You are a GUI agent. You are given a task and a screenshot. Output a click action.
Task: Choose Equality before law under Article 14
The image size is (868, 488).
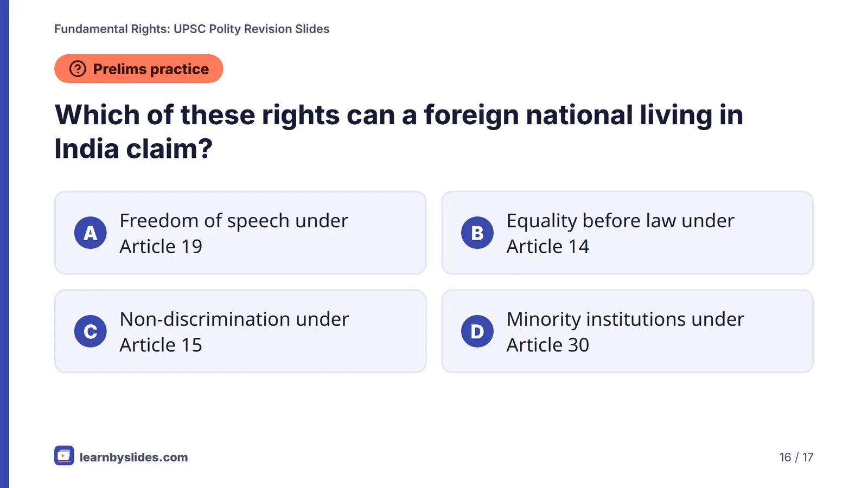click(627, 233)
